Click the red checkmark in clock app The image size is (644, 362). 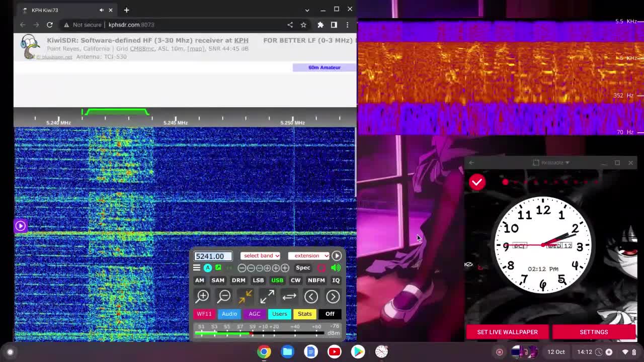click(477, 182)
